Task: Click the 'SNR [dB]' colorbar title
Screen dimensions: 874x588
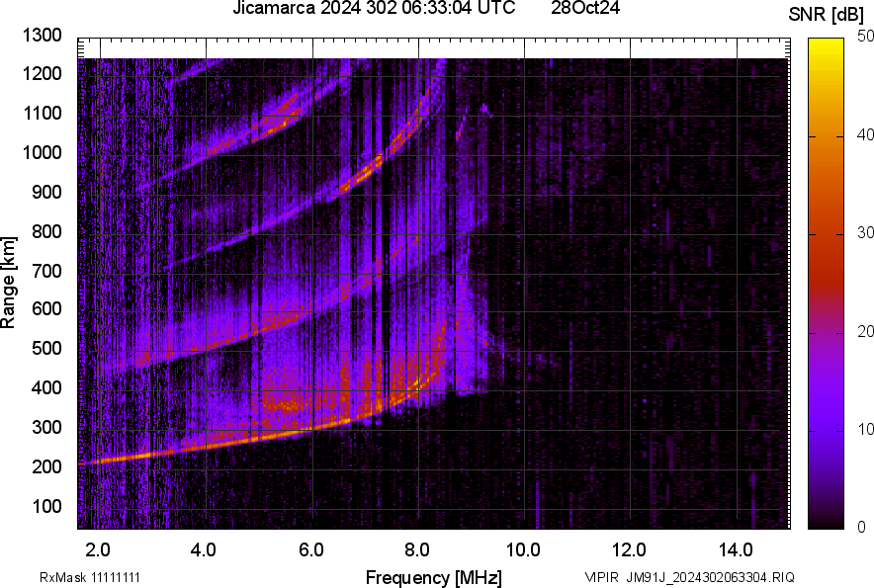Action: click(827, 15)
